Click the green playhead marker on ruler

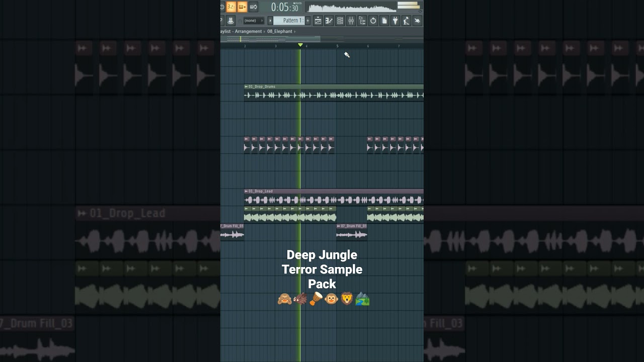(300, 45)
